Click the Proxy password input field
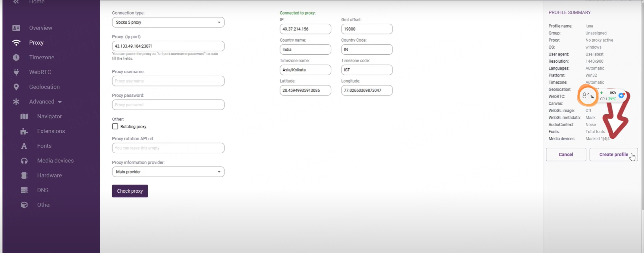 click(168, 105)
